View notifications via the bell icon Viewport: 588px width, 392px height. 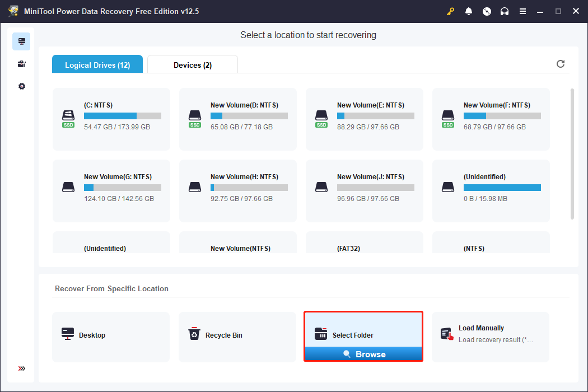(x=469, y=11)
